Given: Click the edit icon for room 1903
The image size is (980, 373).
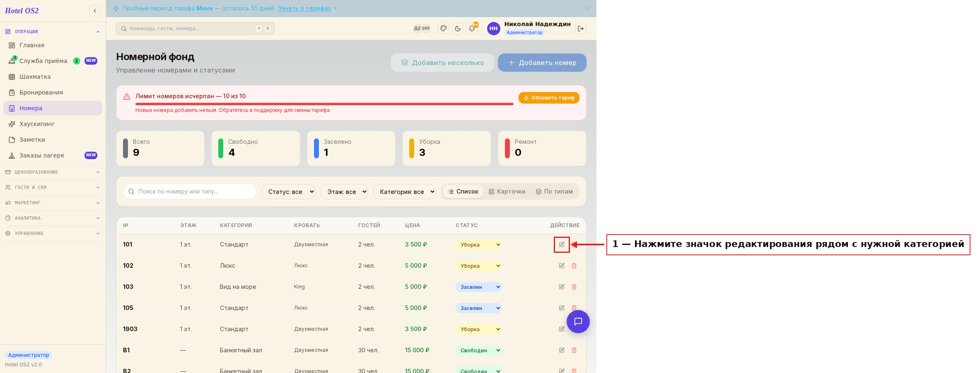Looking at the screenshot, I should click(562, 329).
